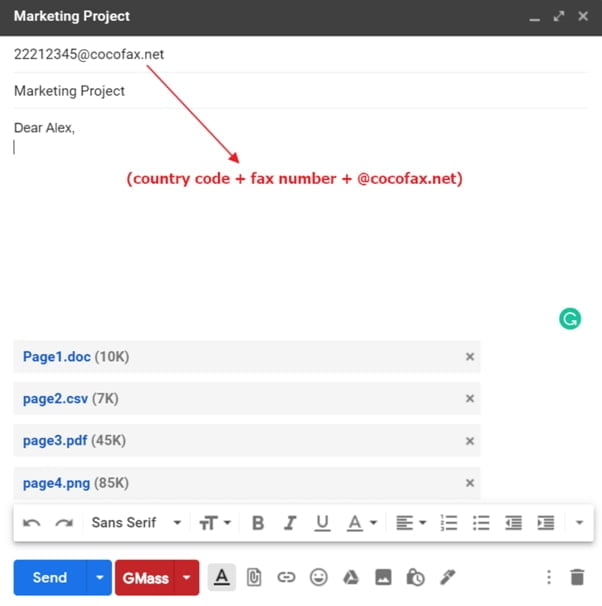Click the blue Send button
The width and height of the screenshot is (602, 606).
pyautogui.click(x=50, y=578)
